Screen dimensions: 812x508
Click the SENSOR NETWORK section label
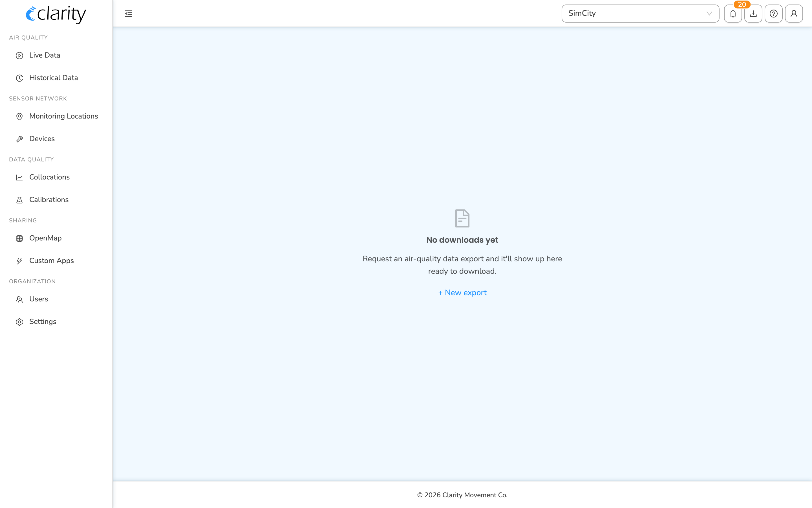point(38,98)
